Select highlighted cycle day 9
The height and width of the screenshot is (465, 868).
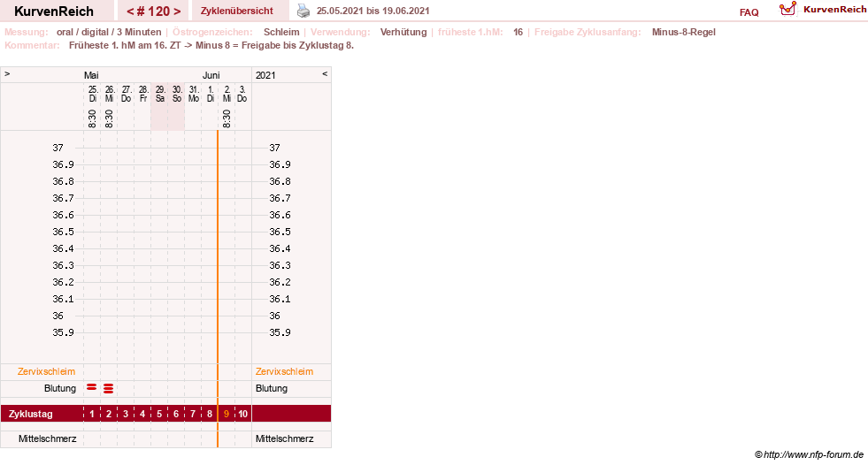227,414
